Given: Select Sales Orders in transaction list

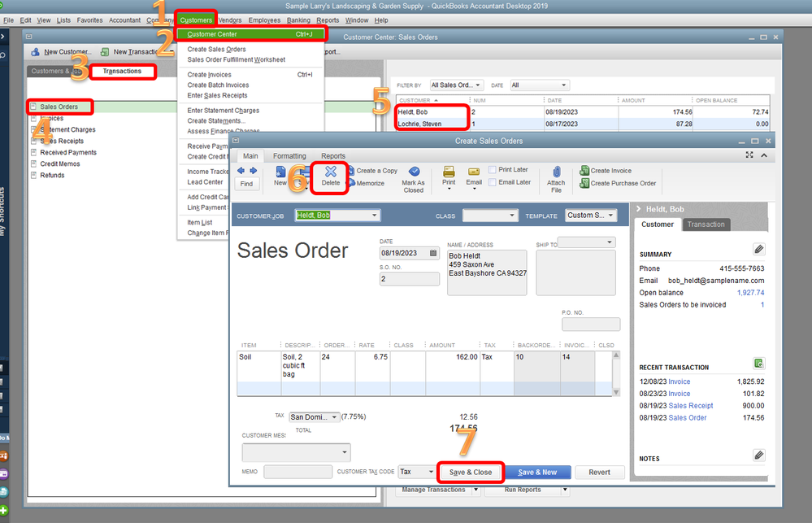Looking at the screenshot, I should [x=59, y=107].
